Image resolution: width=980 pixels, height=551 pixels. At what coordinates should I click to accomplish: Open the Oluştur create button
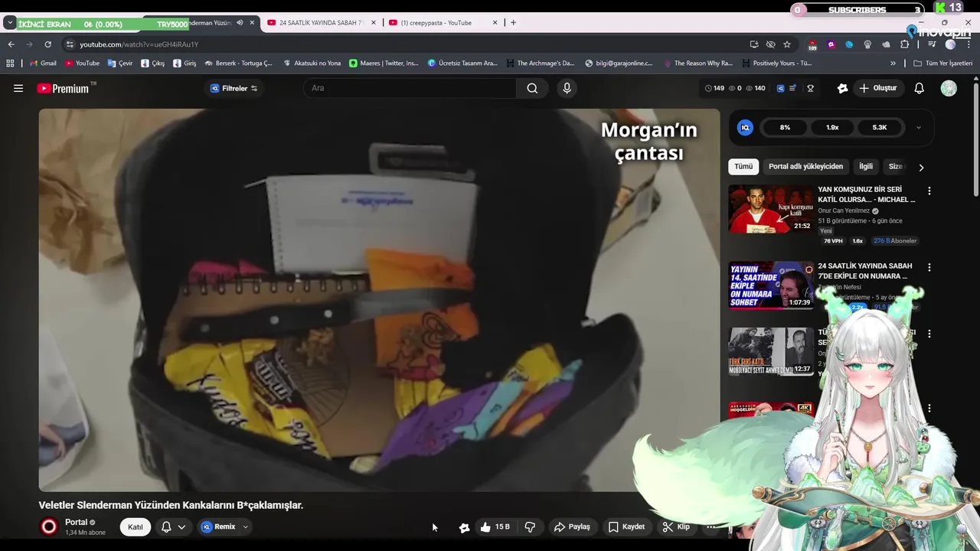pyautogui.click(x=877, y=88)
